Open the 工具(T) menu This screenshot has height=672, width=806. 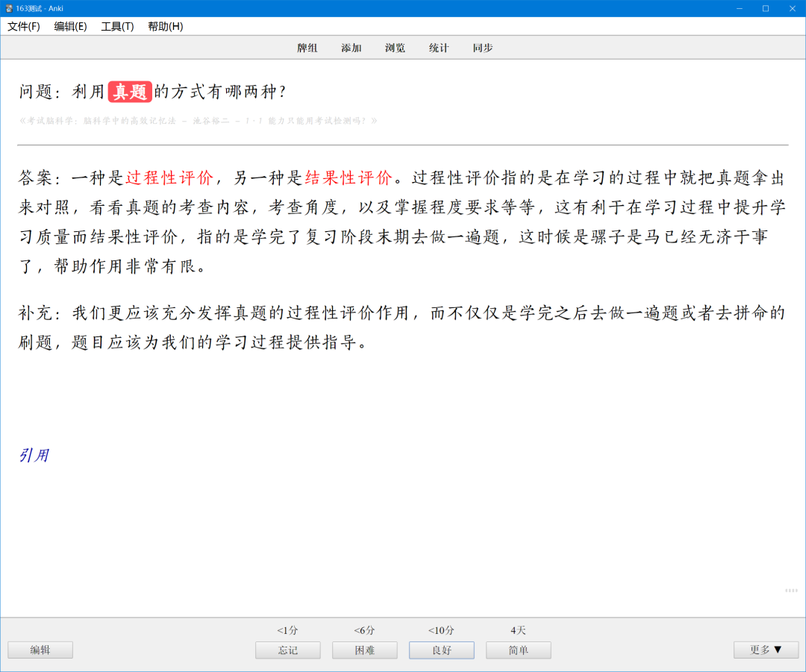point(117,26)
